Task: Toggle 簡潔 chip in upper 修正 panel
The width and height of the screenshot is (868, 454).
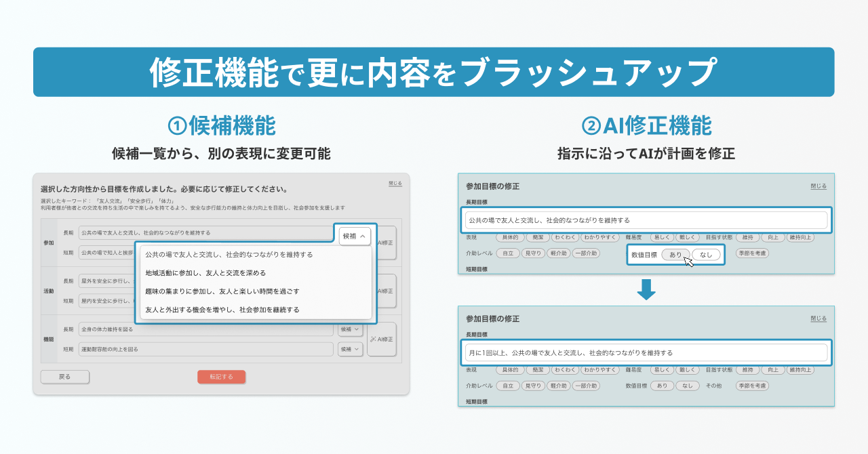Action: pos(538,237)
